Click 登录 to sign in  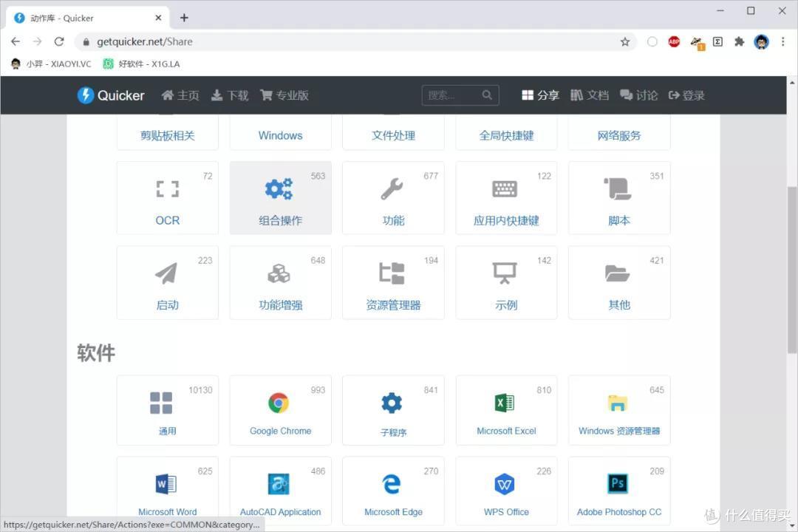pyautogui.click(x=686, y=95)
